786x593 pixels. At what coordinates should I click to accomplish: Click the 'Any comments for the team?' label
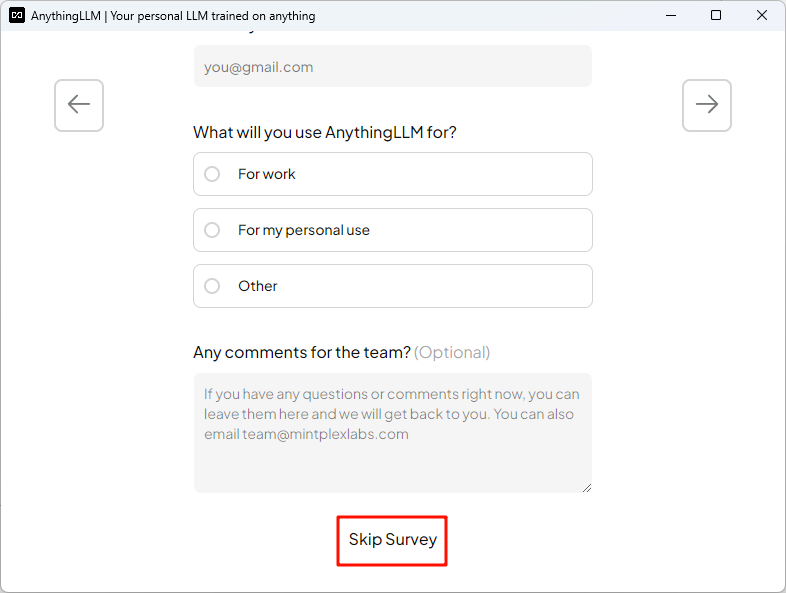pyautogui.click(x=301, y=352)
